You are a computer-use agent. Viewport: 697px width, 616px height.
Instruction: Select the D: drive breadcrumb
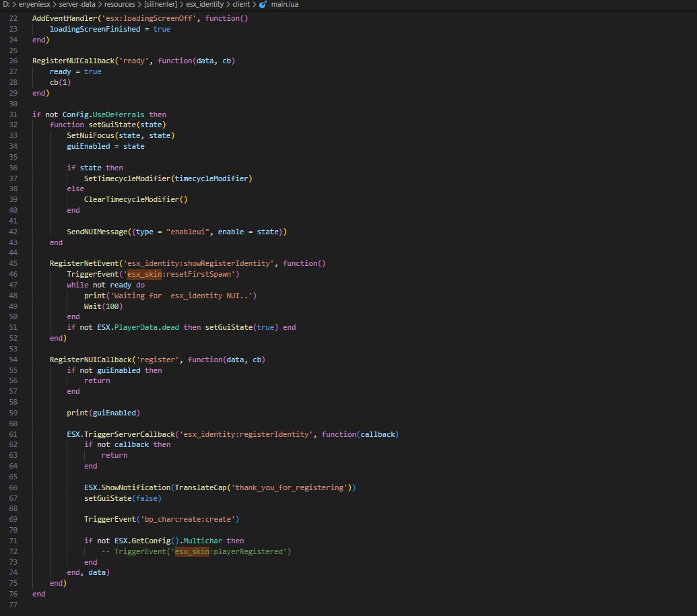(x=6, y=5)
